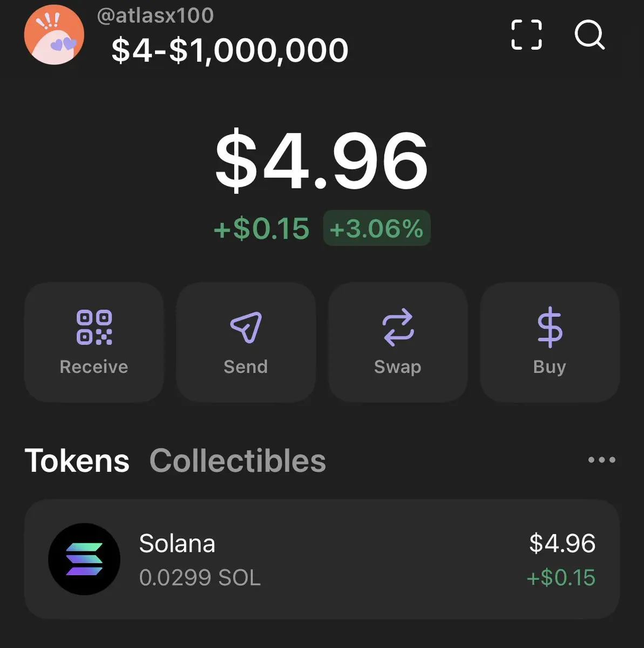Switch to the Collectibles tab
Viewport: 644px width, 648px height.
[x=238, y=461]
